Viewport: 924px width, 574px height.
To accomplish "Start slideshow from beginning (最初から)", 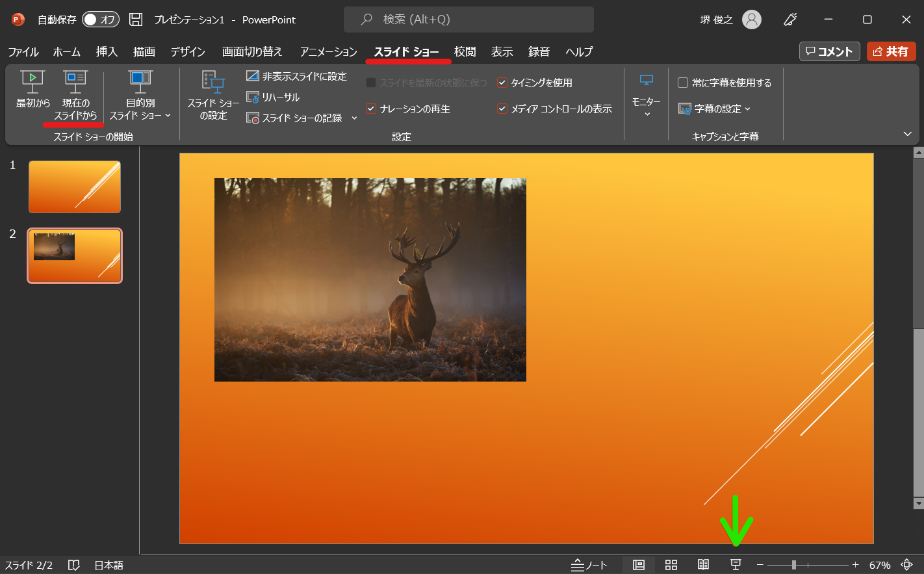I will coord(32,90).
